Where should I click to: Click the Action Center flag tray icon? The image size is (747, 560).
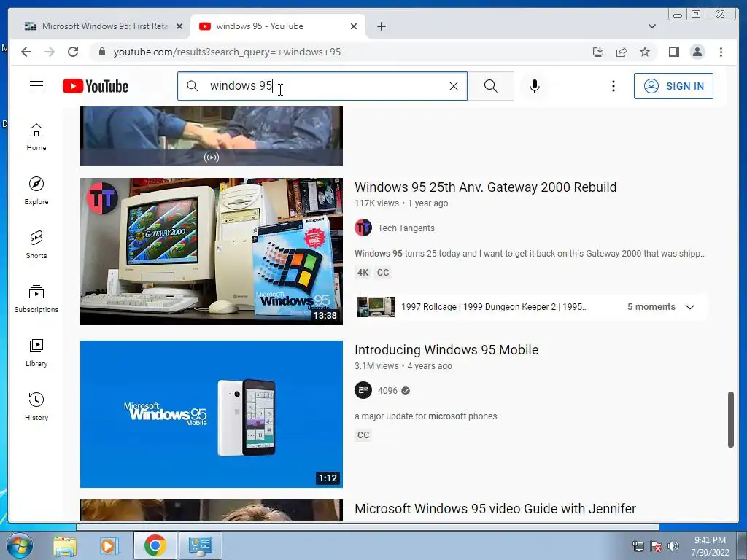656,546
